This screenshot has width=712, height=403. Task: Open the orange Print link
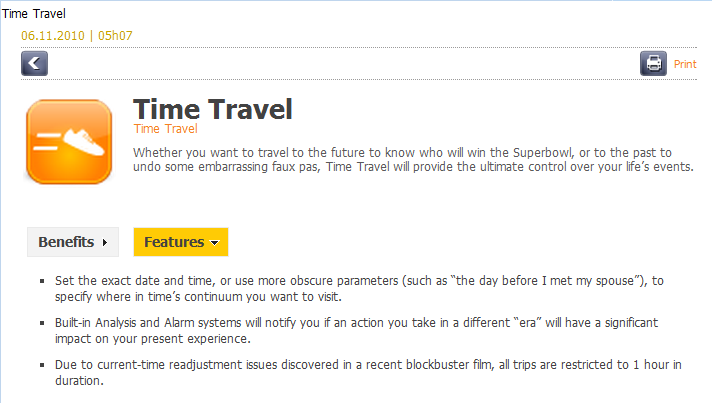coord(685,64)
